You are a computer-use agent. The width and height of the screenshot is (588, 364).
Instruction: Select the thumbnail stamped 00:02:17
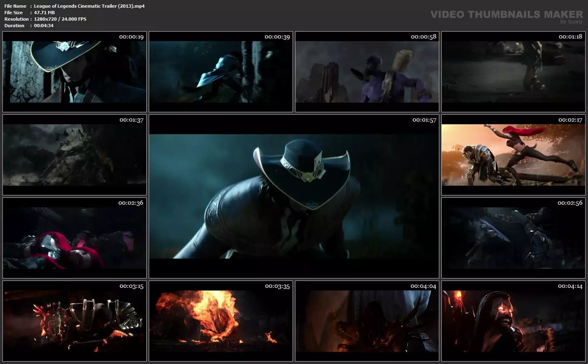(x=513, y=155)
